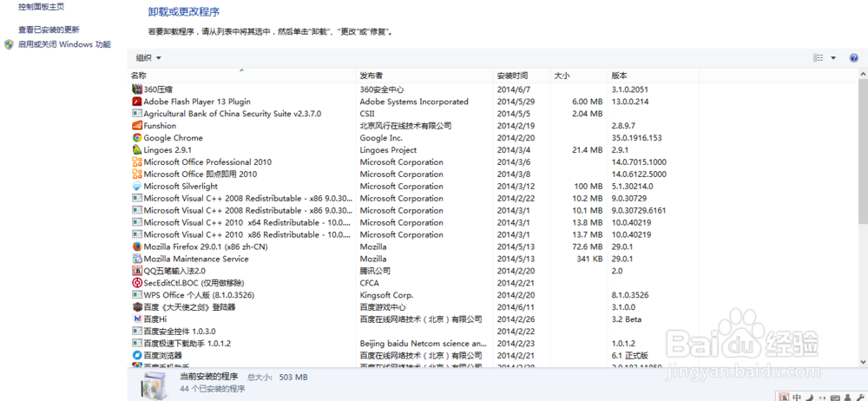Click Visual C++ 2010 x64 Redistributable icon
This screenshot has width=868, height=401.
pyautogui.click(x=137, y=223)
